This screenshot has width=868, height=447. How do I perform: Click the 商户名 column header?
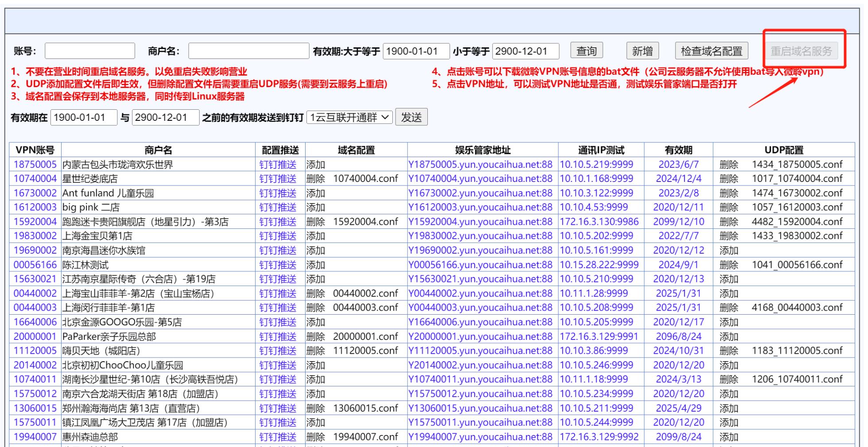pos(158,150)
